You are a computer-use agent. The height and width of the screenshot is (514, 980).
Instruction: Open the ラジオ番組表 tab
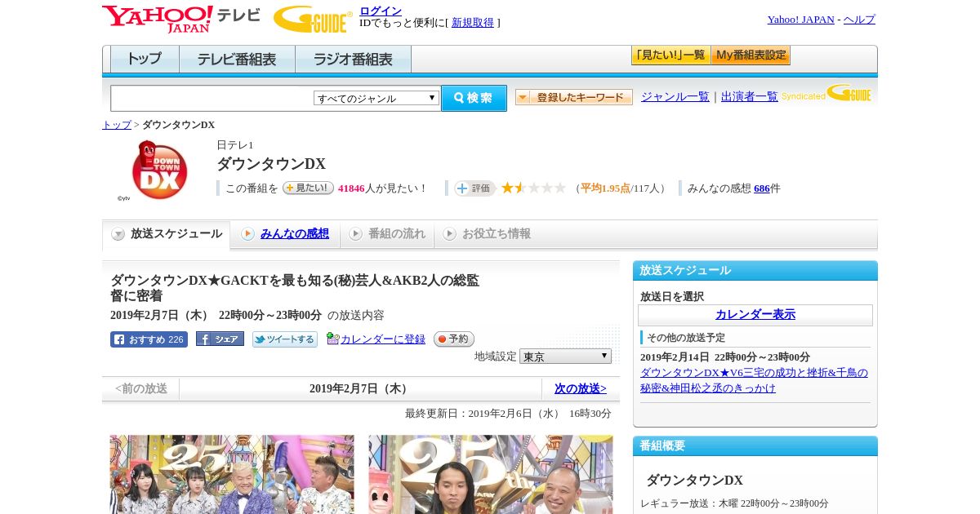point(353,60)
